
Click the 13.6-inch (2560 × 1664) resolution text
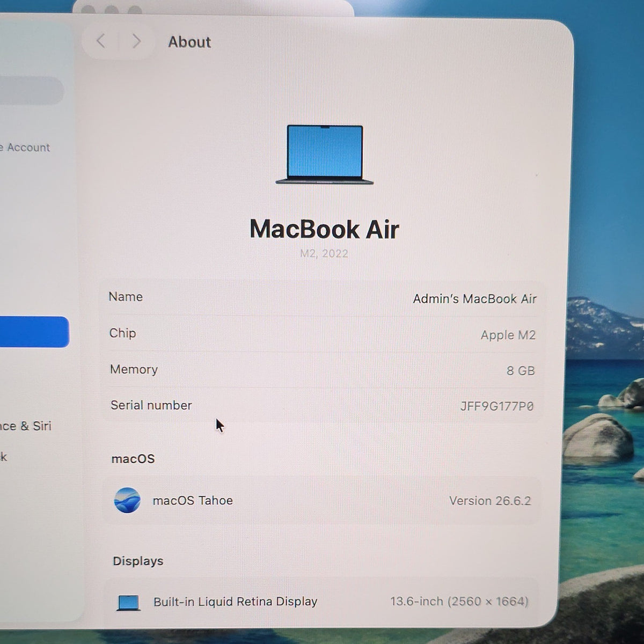tap(459, 601)
